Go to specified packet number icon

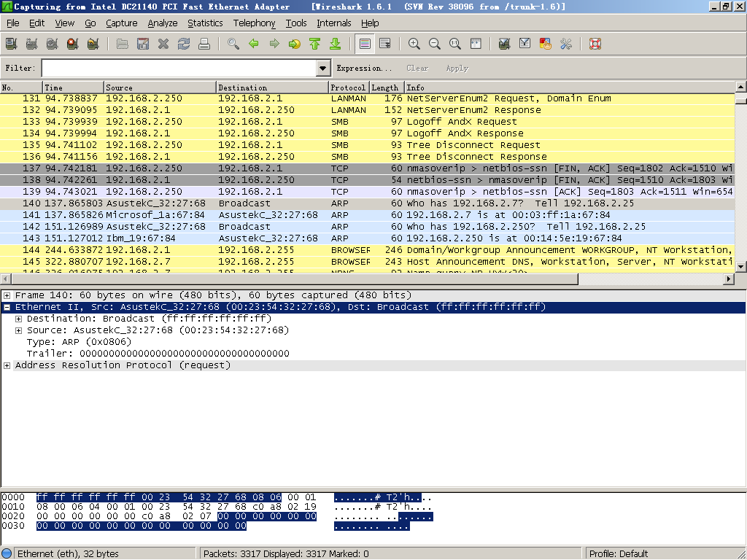tap(295, 44)
